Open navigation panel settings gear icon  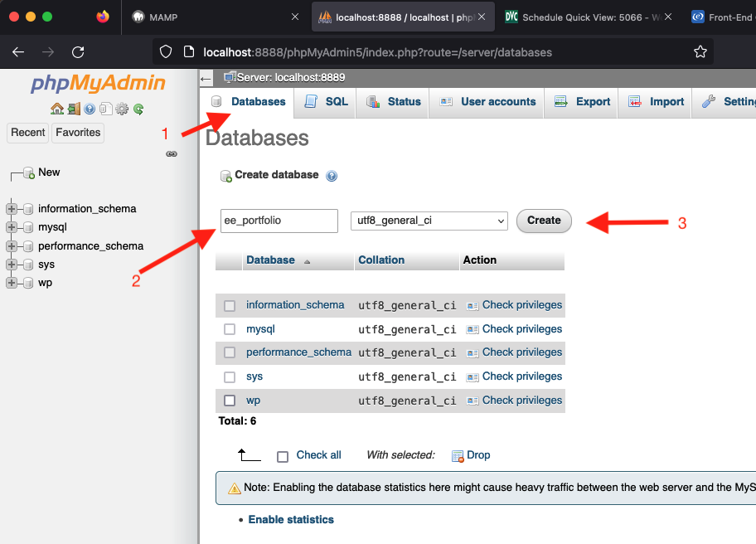(122, 109)
